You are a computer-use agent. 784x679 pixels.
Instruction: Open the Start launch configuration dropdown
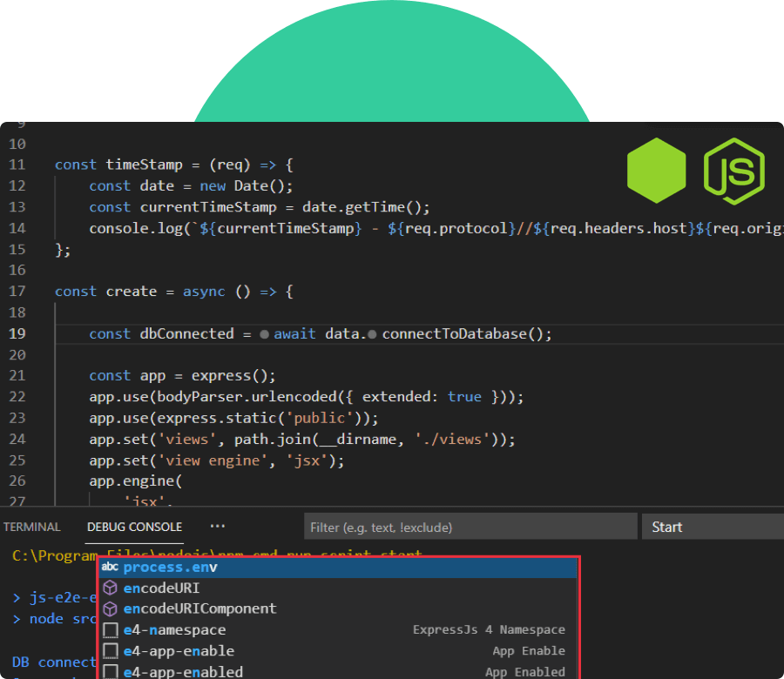(713, 527)
